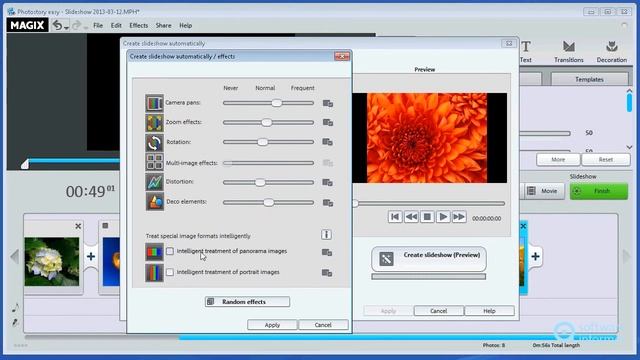Add photo after the hydrangea thumbnail

pyautogui.click(x=91, y=256)
